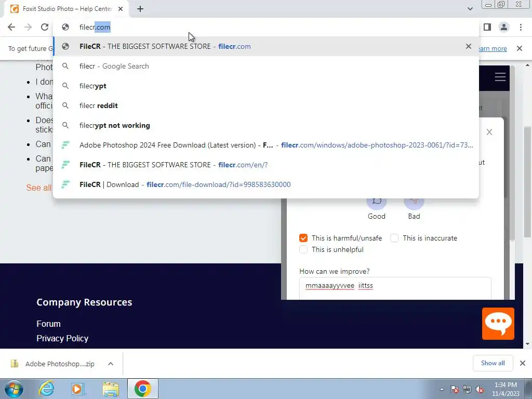Click the 'How can we improve?' text field

tap(395, 289)
